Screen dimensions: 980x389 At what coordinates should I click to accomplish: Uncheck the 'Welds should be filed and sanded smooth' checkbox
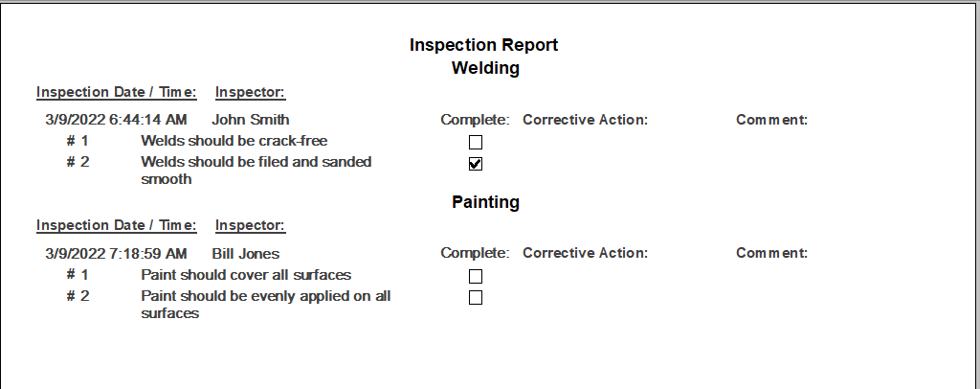(476, 163)
